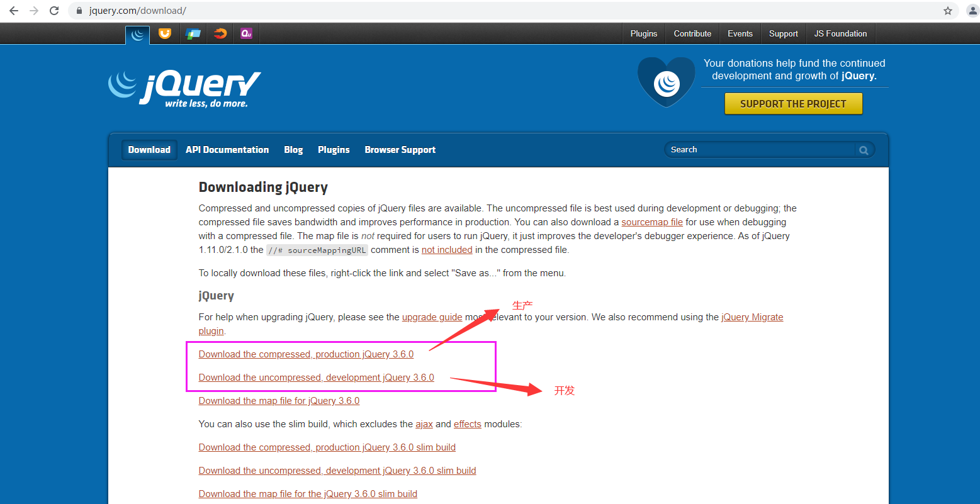980x504 pixels.
Task: Open the Sizzle project icon
Action: (x=220, y=34)
